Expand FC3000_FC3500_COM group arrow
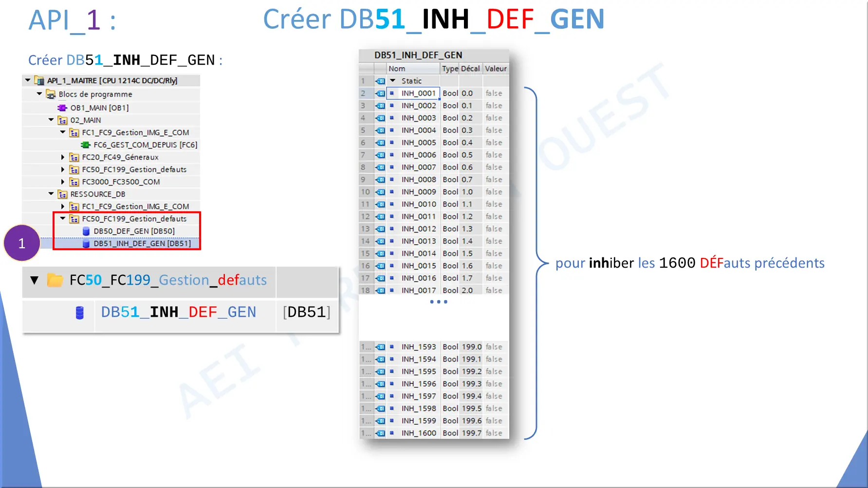 point(63,181)
